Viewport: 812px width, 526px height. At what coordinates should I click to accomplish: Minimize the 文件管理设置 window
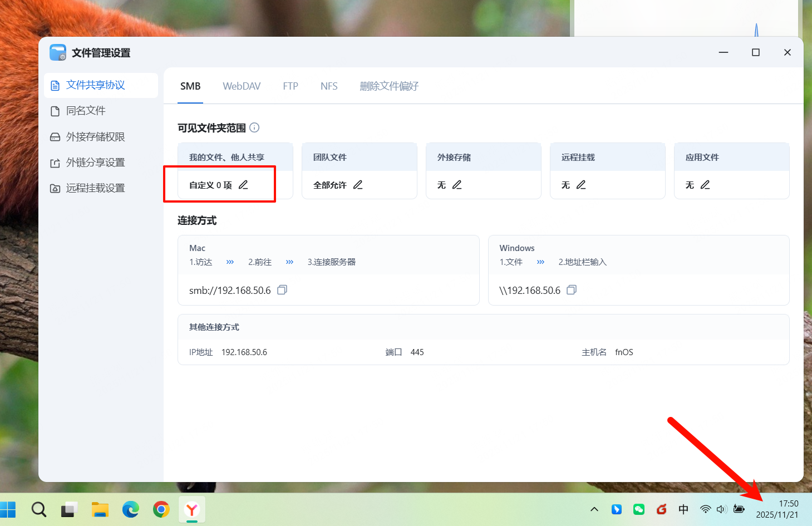(724, 52)
